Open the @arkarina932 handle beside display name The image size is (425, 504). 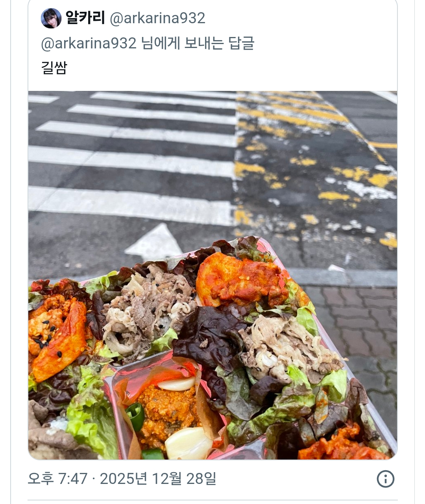tap(157, 18)
